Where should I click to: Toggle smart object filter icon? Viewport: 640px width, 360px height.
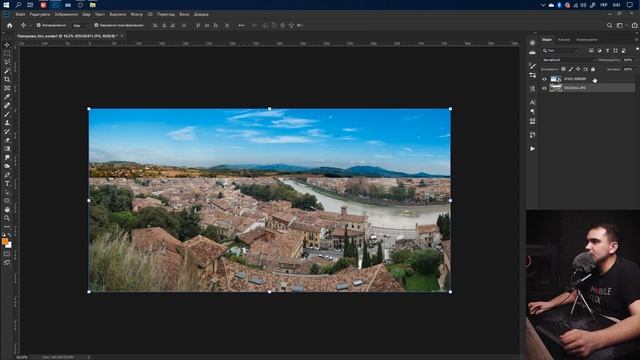pos(624,51)
